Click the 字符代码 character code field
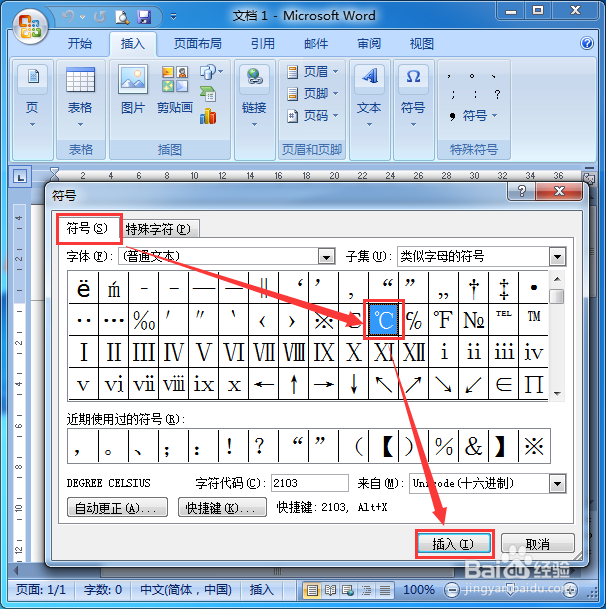Image resolution: width=606 pixels, height=609 pixels. click(310, 483)
